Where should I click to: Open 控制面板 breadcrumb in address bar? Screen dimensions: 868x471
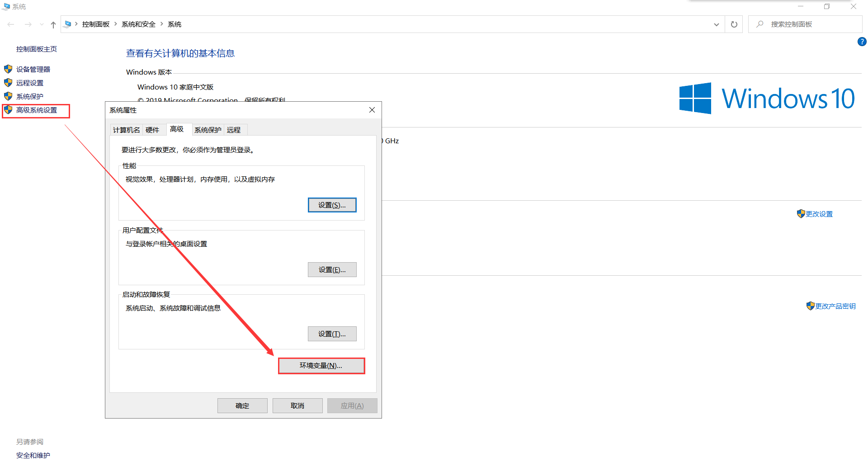96,24
